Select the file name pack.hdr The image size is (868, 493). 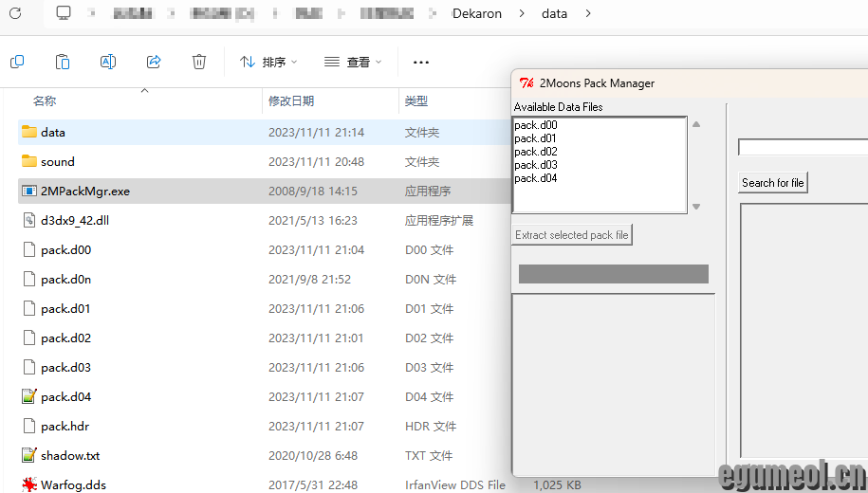click(65, 426)
